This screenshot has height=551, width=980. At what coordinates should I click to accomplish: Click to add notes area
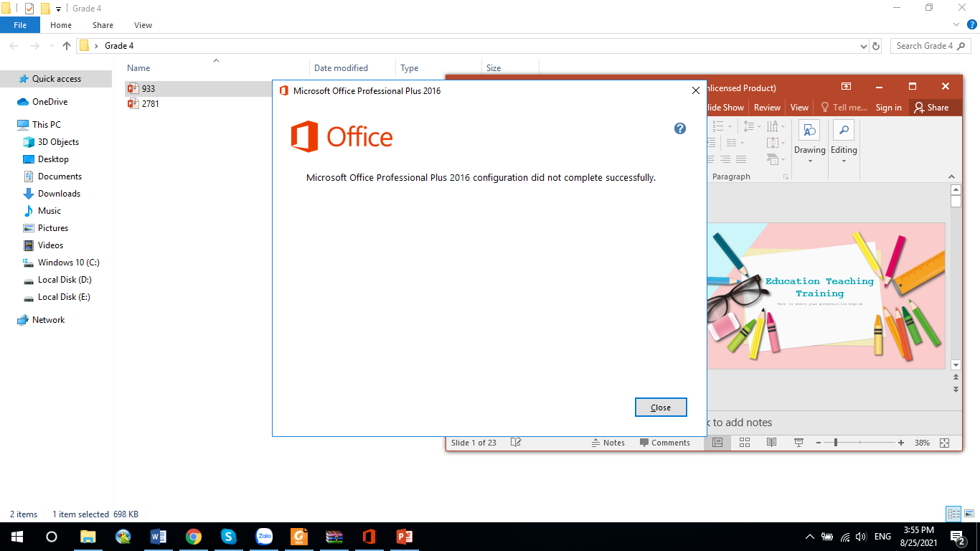[740, 423]
